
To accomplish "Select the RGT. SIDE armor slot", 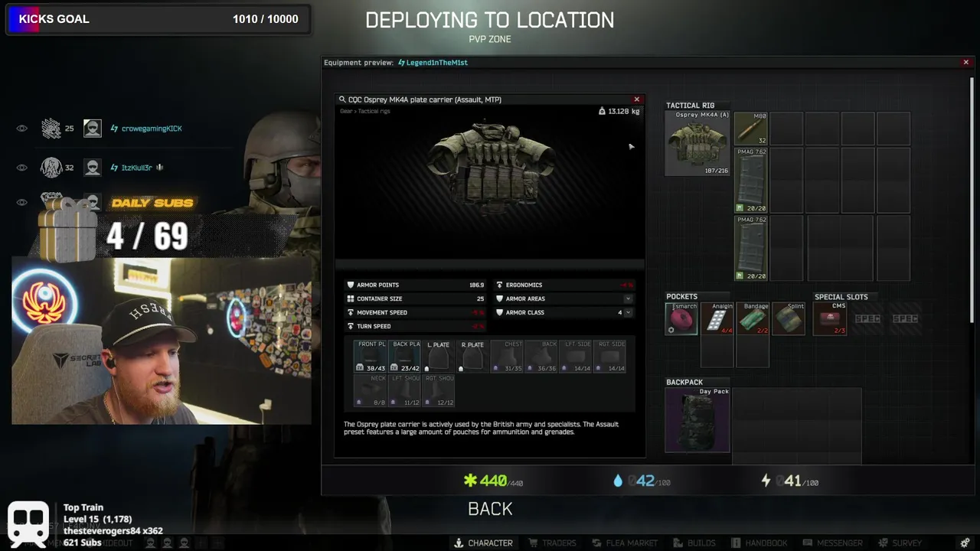I will tap(610, 357).
